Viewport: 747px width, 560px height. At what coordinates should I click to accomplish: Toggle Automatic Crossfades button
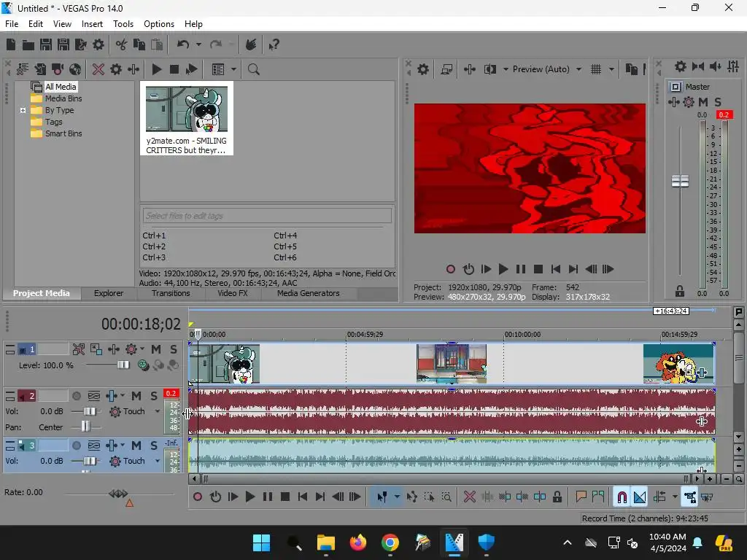640,497
